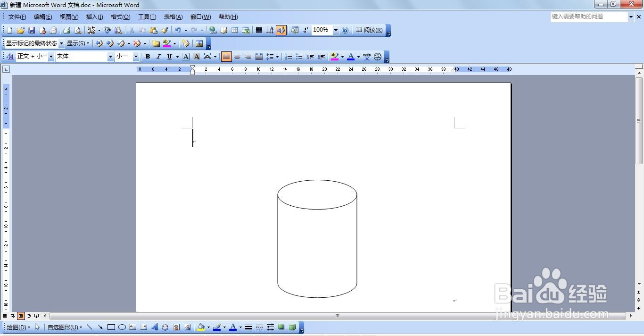The width and height of the screenshot is (644, 336).
Task: Click the 阅读(R) reading button
Action: click(x=369, y=30)
